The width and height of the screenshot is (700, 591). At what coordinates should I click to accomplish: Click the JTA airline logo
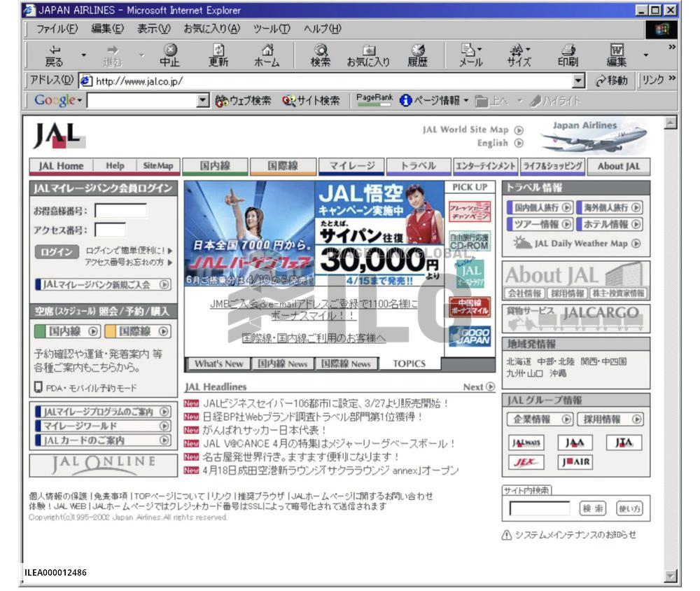pyautogui.click(x=624, y=443)
